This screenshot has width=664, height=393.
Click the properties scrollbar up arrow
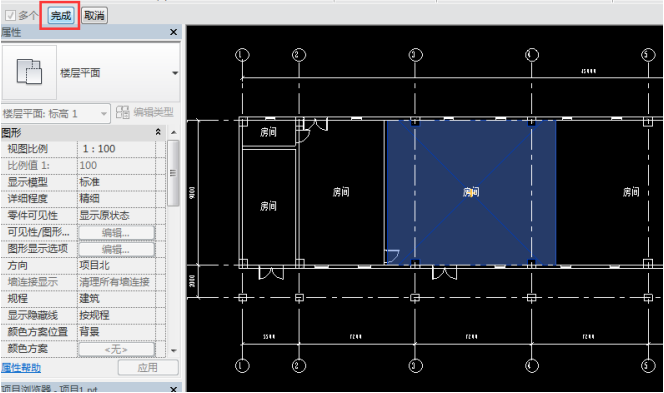(x=174, y=133)
